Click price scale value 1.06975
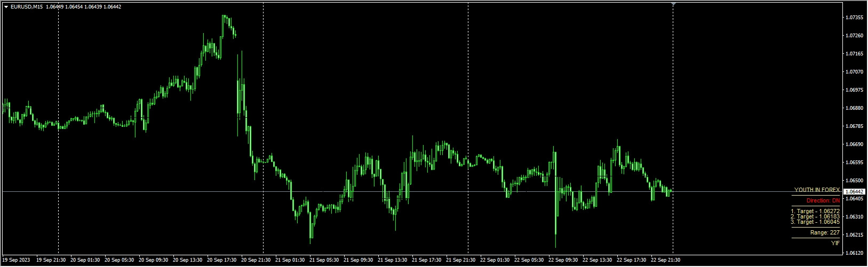This screenshot has height=267, width=868. (x=855, y=90)
